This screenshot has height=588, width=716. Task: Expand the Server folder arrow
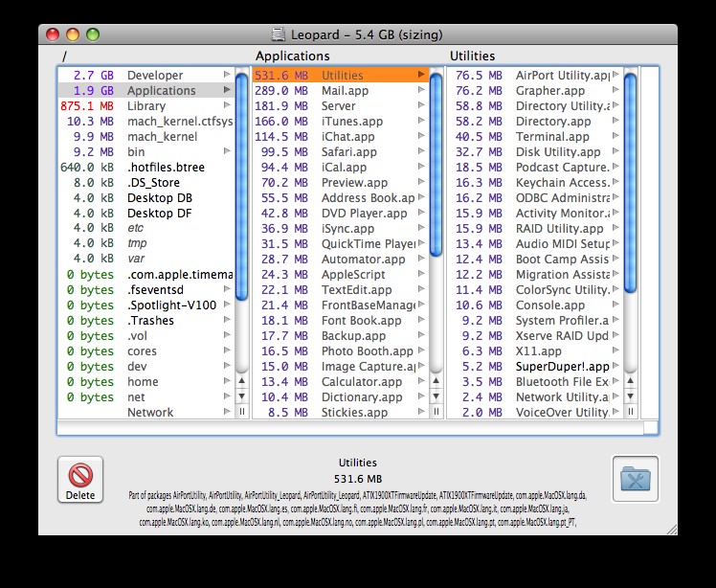pyautogui.click(x=421, y=105)
